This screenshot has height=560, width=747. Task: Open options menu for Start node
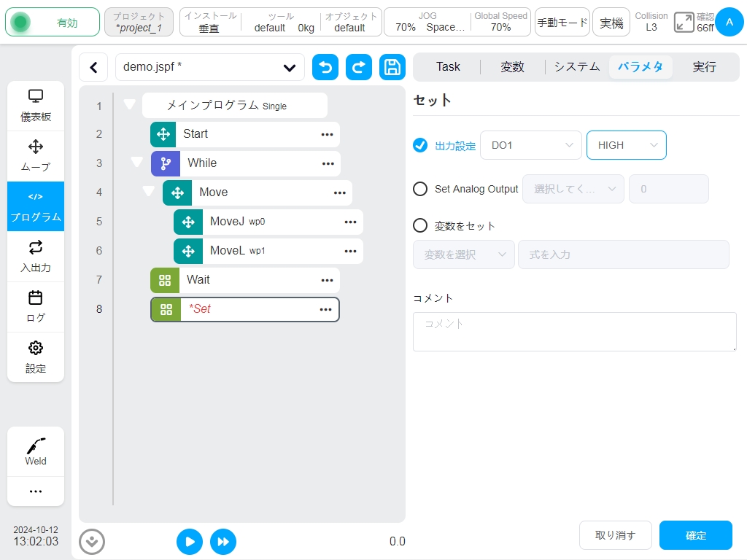click(328, 134)
